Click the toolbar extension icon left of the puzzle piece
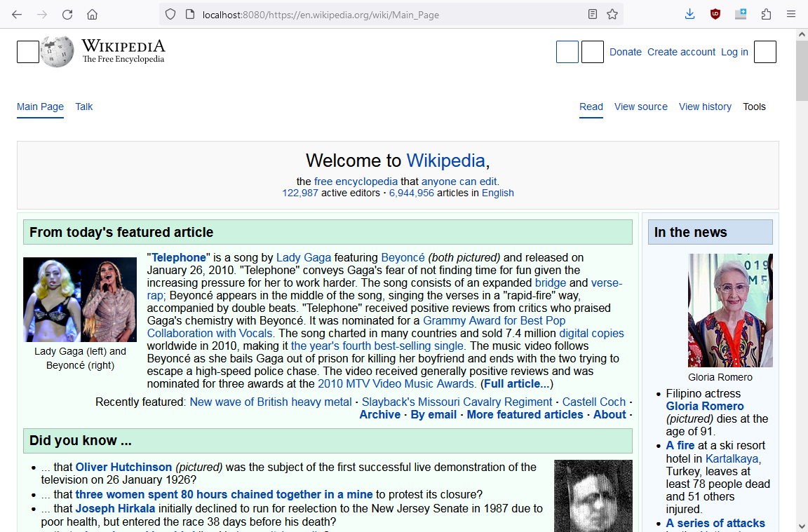 pyautogui.click(x=741, y=15)
